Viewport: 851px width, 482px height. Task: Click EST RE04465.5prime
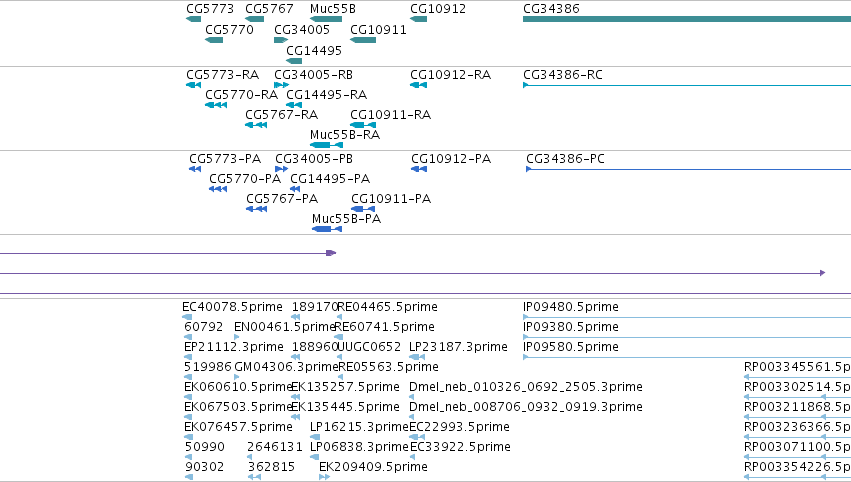387,307
